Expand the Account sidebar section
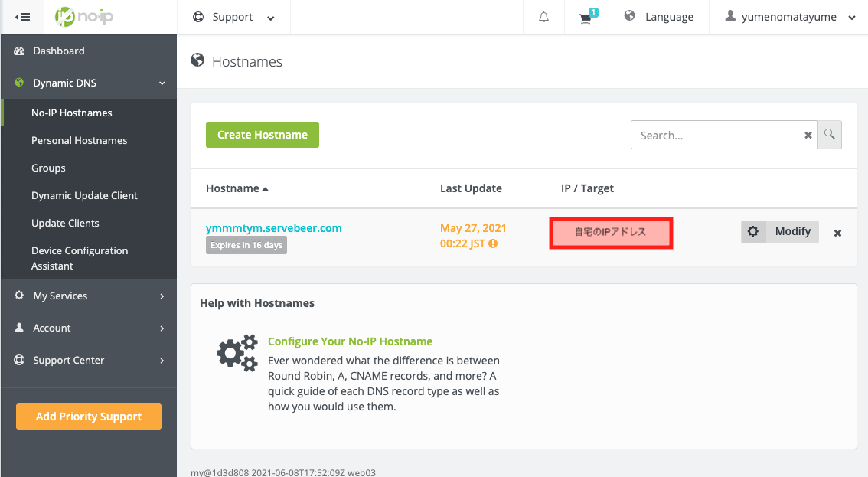 (89, 328)
